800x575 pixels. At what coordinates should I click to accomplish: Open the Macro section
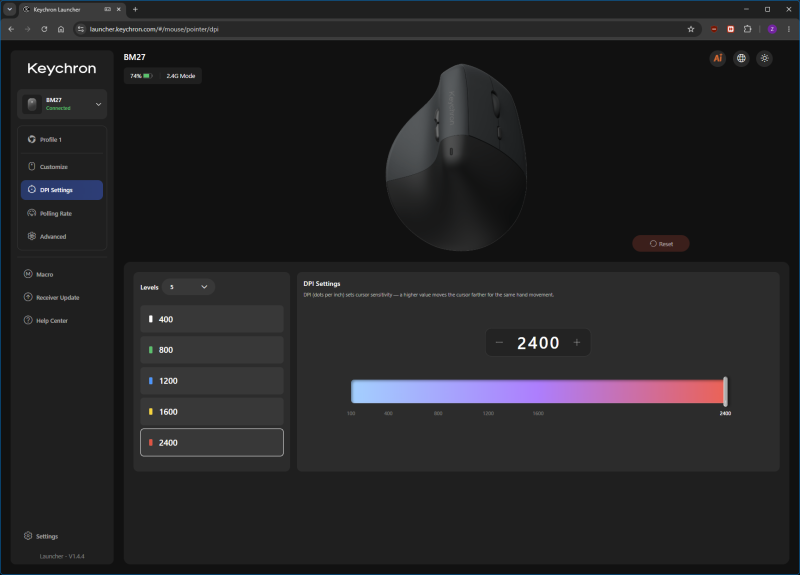(39, 274)
